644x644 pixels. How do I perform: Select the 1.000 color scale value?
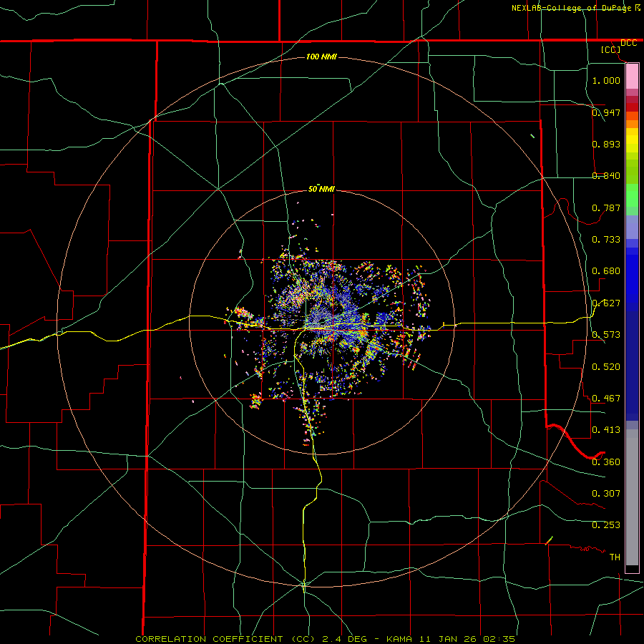(x=606, y=80)
